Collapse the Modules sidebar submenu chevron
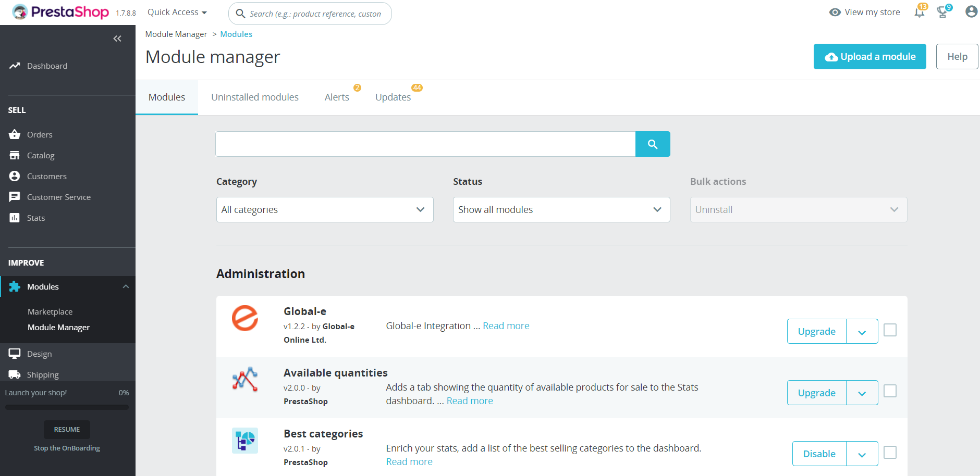The image size is (980, 476). (x=126, y=286)
